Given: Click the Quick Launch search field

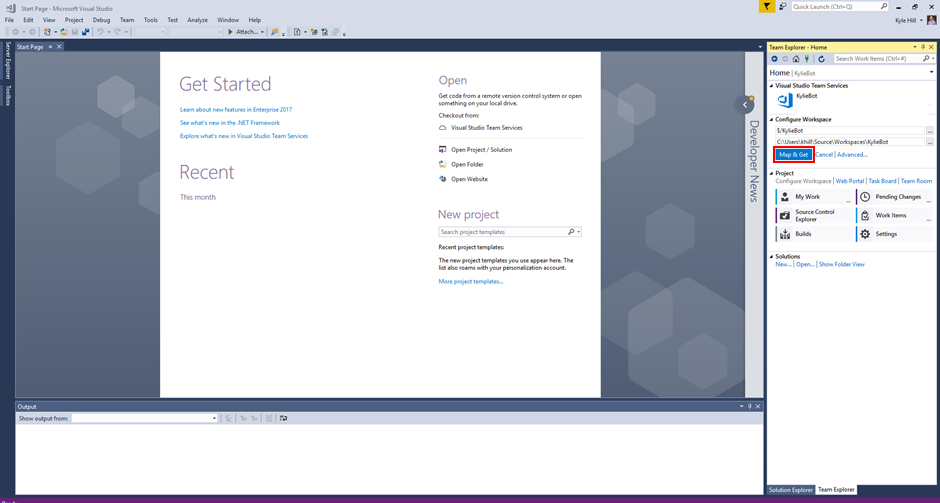Looking at the screenshot, I should tap(840, 7).
